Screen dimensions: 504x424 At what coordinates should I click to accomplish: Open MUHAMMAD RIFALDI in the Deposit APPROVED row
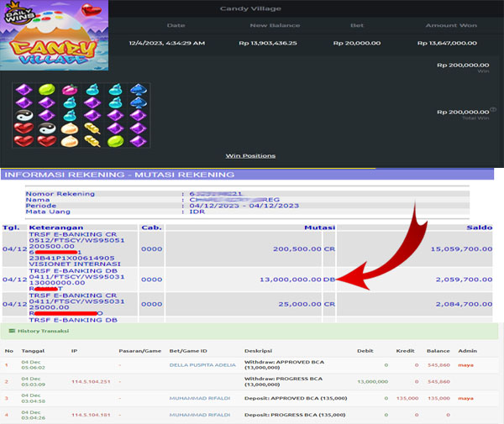pos(200,398)
